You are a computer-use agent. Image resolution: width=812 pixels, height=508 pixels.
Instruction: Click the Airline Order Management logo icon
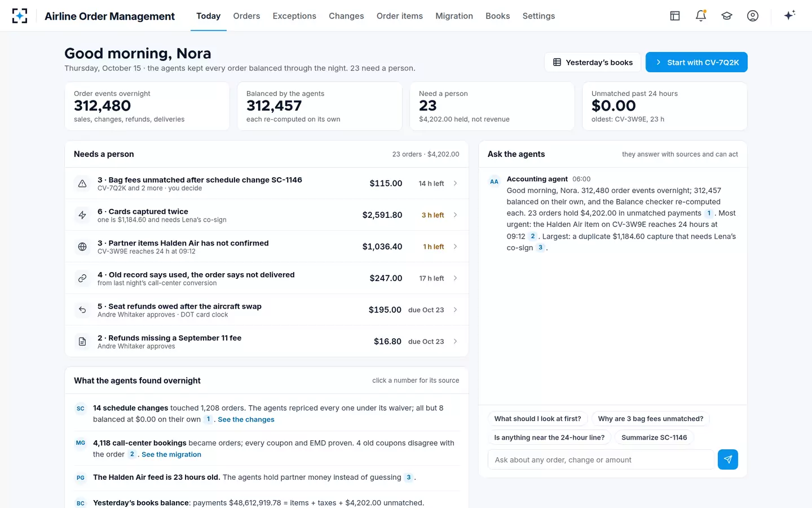(x=20, y=16)
